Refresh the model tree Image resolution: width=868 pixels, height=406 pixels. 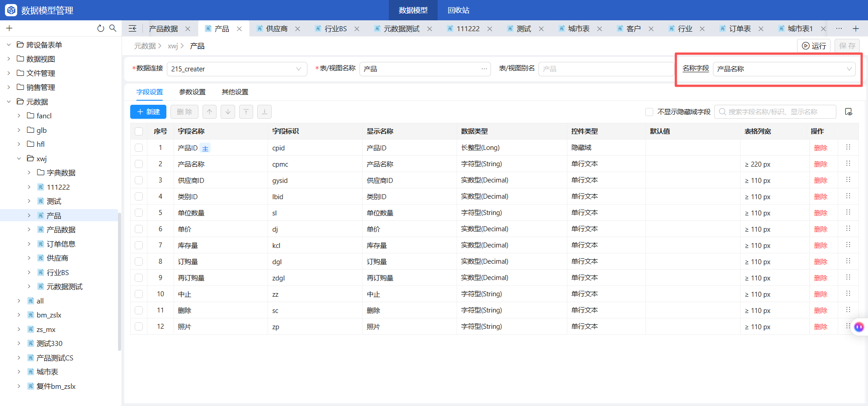point(100,28)
